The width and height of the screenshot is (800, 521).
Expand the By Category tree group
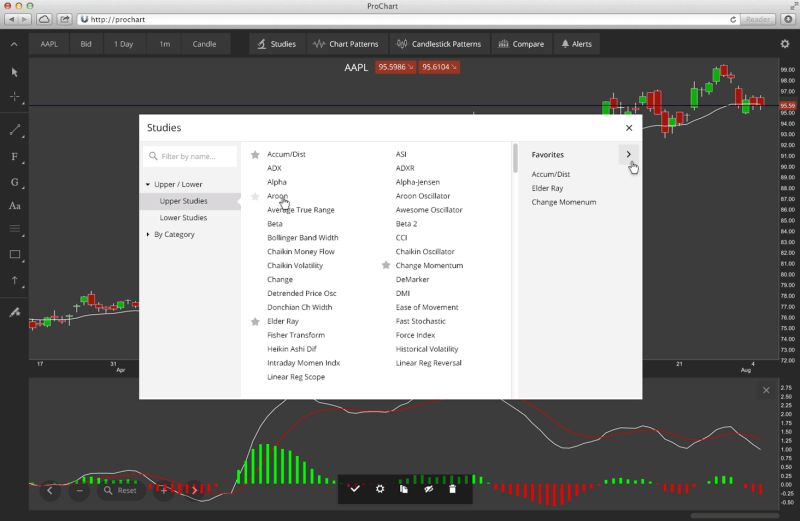148,234
